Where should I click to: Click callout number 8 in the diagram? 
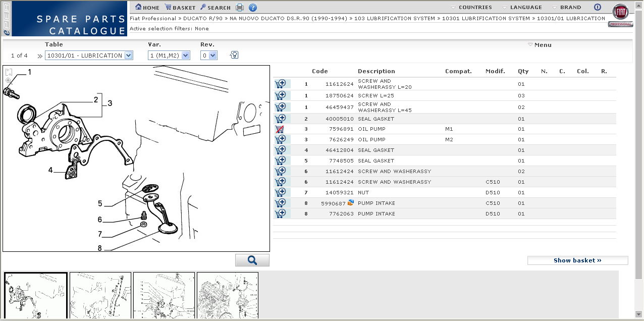[x=100, y=248]
